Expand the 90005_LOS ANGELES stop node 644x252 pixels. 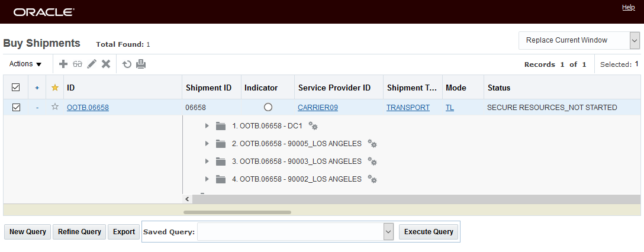[207, 144]
